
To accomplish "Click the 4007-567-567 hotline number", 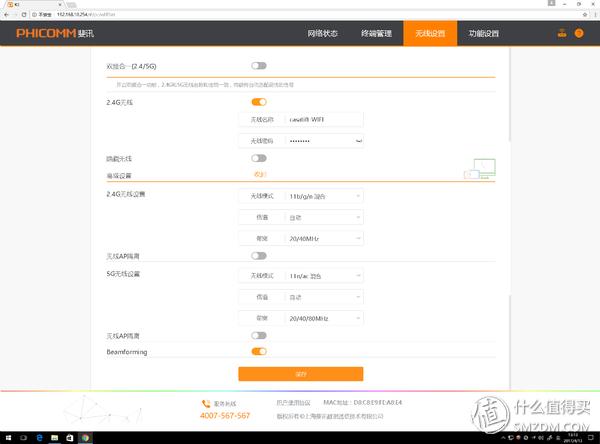I will tap(225, 415).
